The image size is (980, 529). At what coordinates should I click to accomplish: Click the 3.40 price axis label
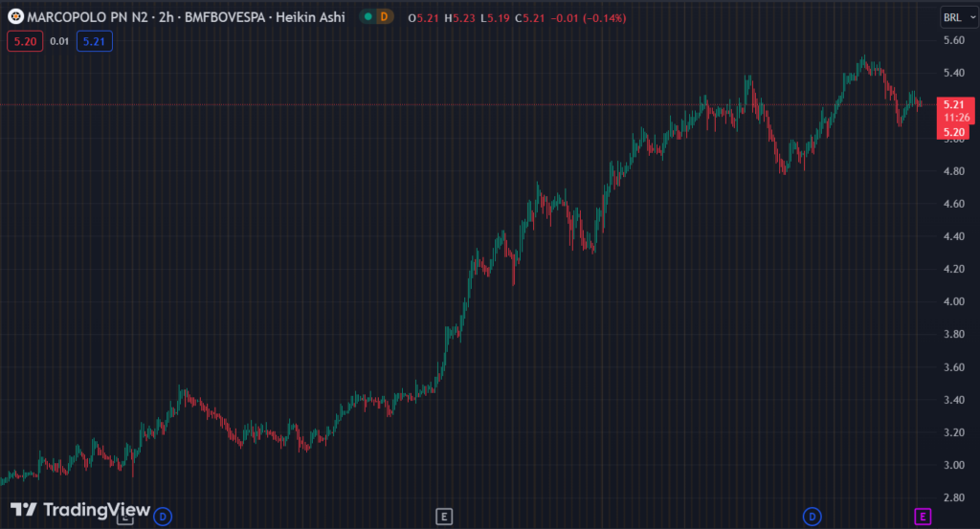pyautogui.click(x=954, y=400)
